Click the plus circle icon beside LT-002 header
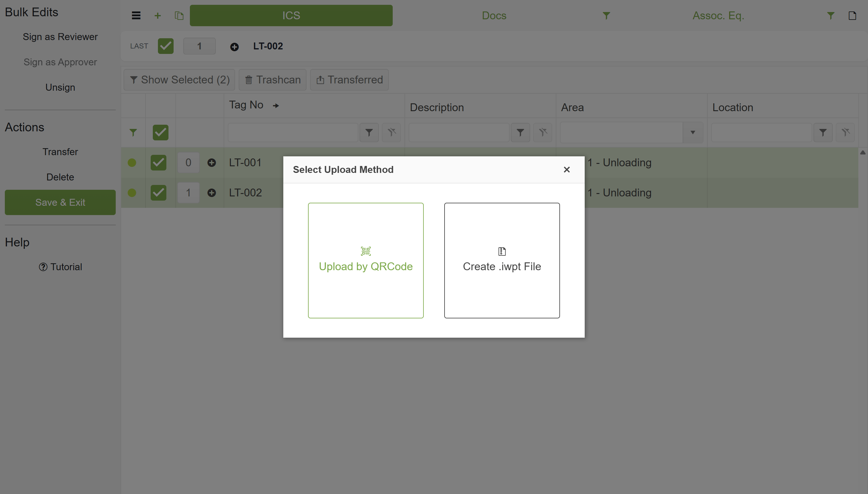 [234, 47]
